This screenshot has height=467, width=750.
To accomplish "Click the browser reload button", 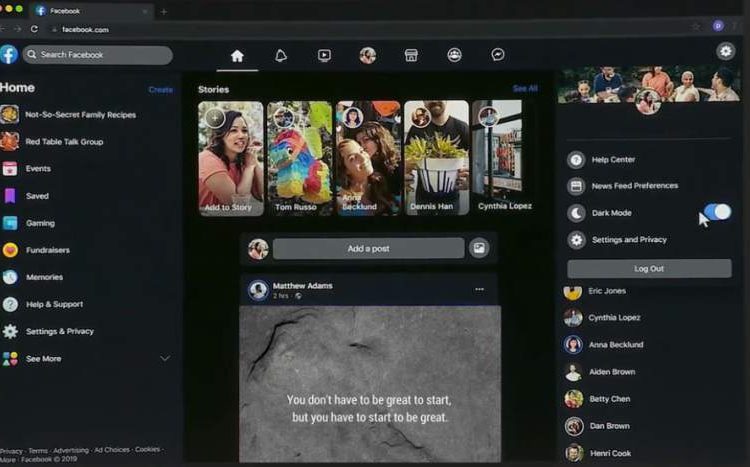I will click(34, 29).
